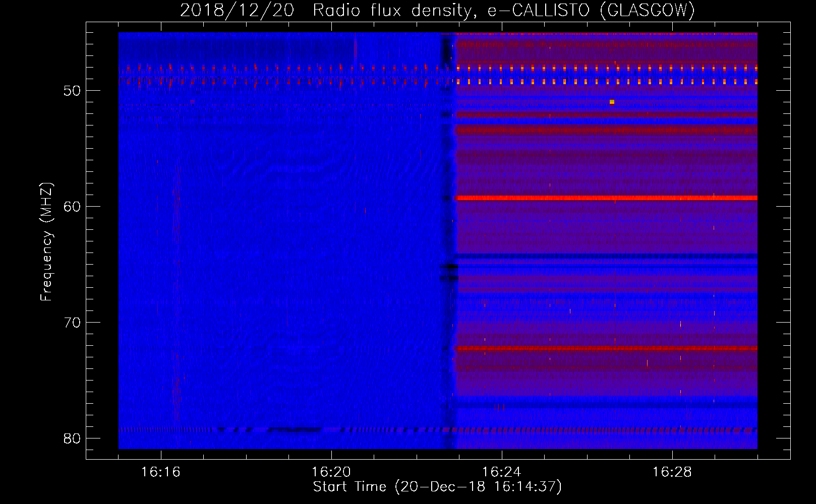Click the yellow spot near 51 MHz

(x=612, y=102)
